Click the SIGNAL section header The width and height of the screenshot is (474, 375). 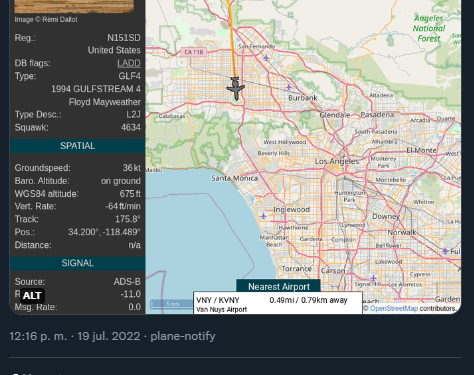pos(77,263)
